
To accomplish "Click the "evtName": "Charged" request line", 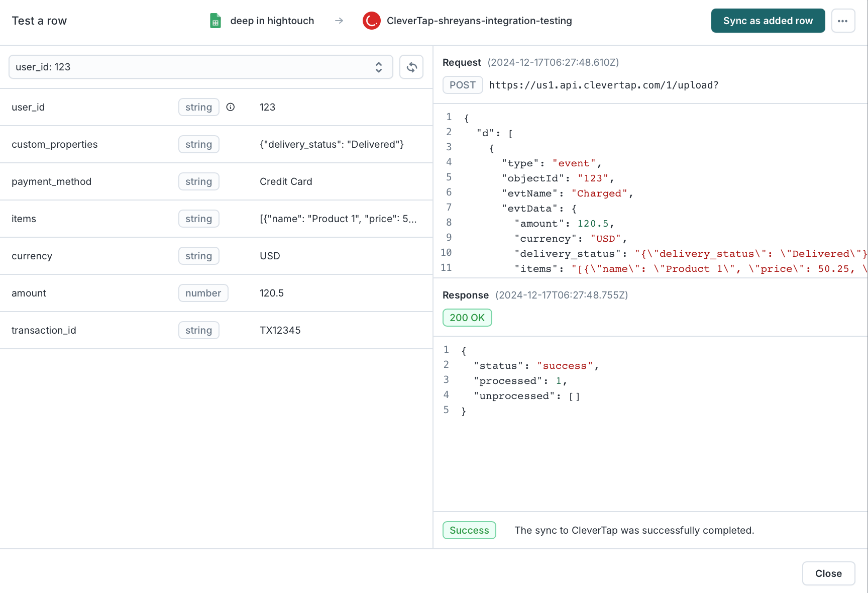I will click(x=568, y=193).
